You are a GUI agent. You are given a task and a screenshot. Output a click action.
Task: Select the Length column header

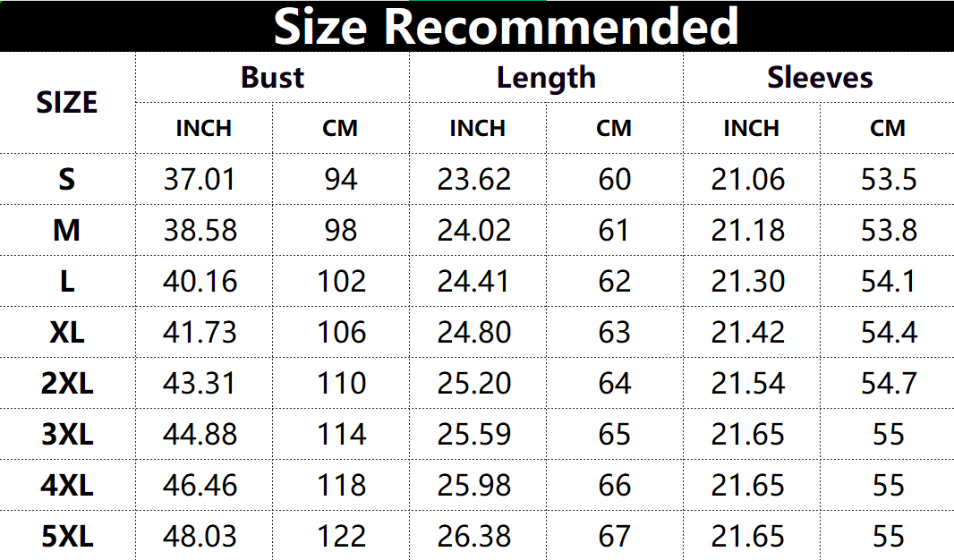(x=546, y=78)
